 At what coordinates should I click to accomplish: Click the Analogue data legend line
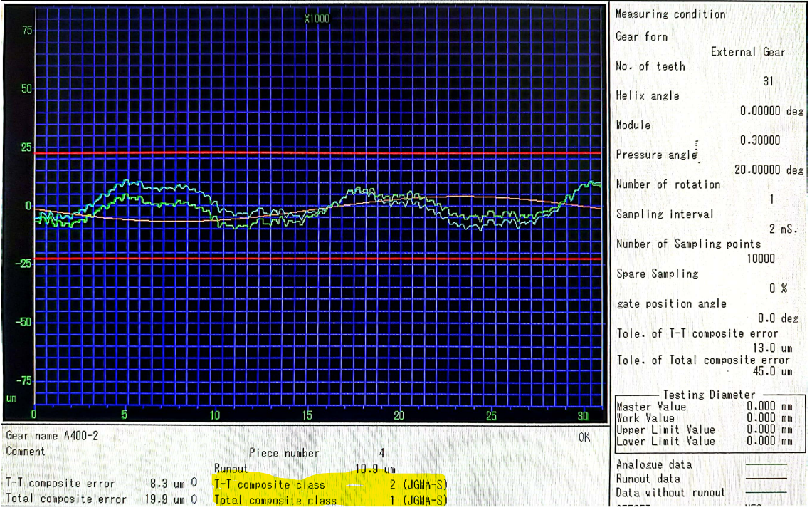766,464
